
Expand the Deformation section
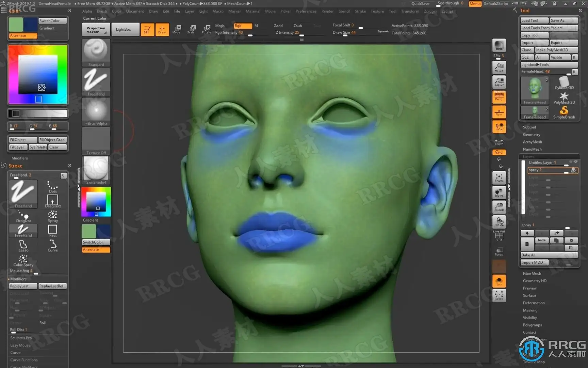point(534,303)
